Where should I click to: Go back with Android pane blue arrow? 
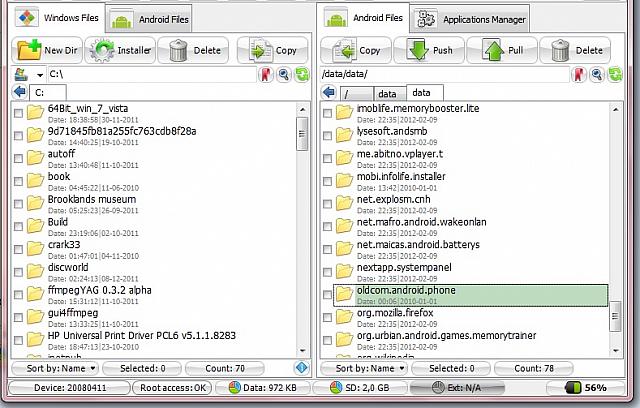[x=327, y=93]
